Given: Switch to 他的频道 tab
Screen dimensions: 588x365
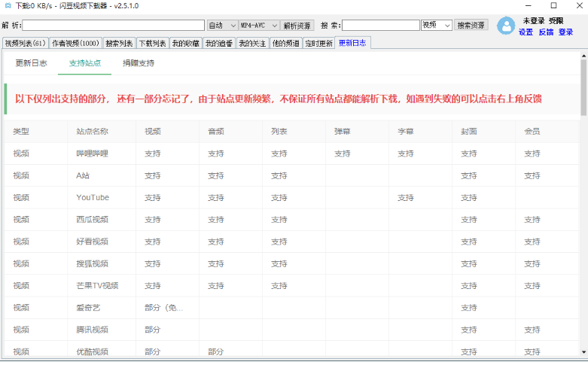Looking at the screenshot, I should pos(286,44).
